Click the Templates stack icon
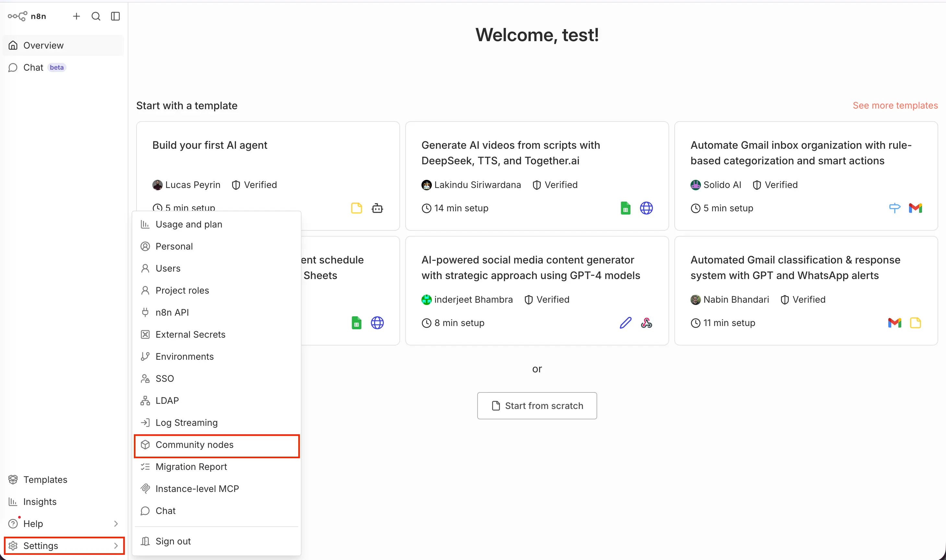The width and height of the screenshot is (946, 560). (13, 480)
